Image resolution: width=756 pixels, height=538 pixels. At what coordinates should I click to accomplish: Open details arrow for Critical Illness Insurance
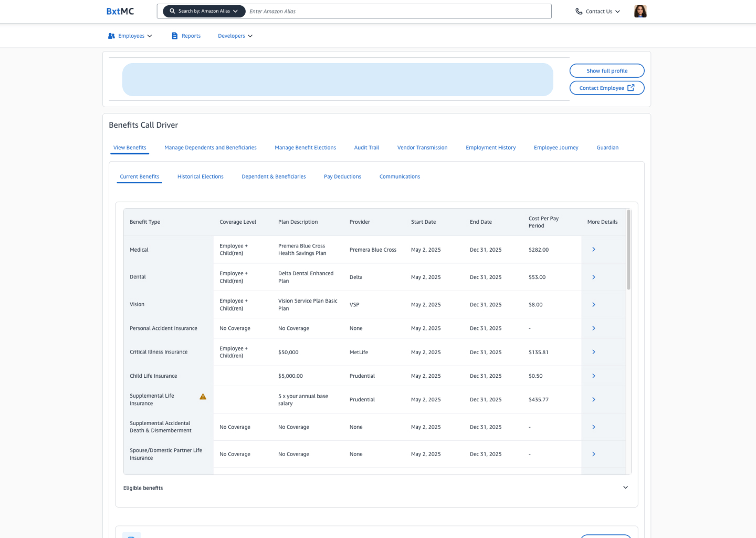pos(594,352)
